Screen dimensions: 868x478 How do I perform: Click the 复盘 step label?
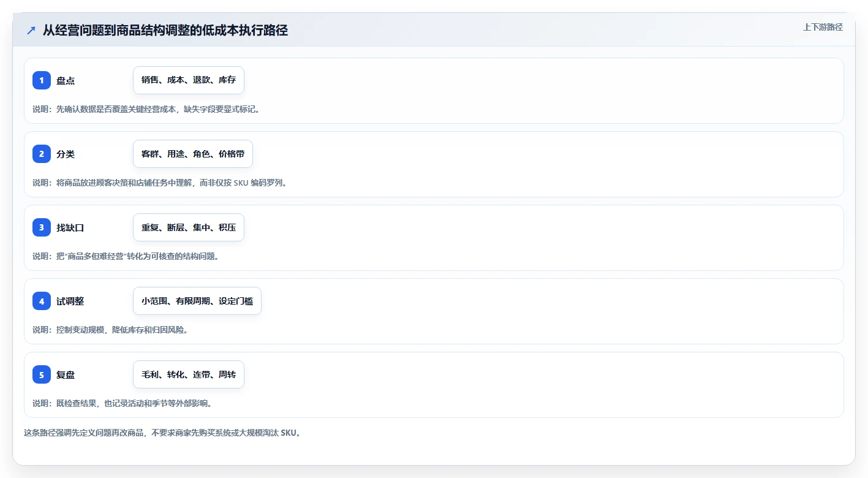click(x=66, y=374)
